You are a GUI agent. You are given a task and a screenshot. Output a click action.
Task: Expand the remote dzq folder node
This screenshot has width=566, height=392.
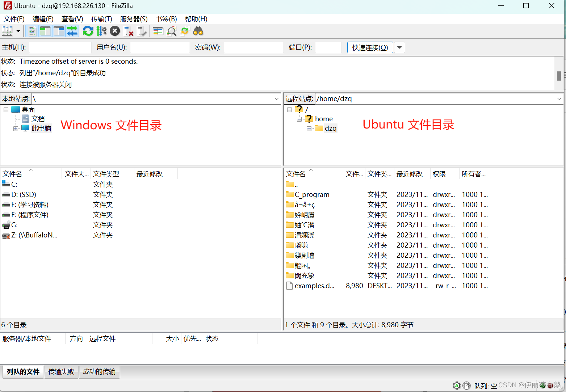point(309,128)
